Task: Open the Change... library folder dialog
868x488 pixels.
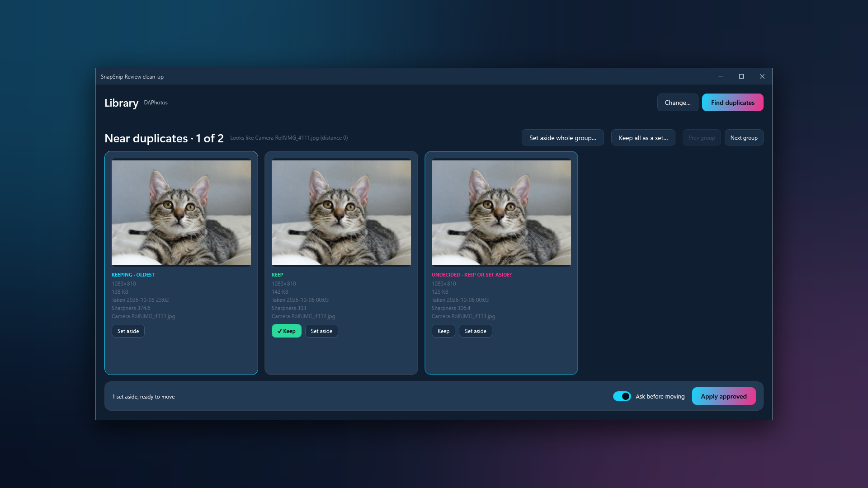Action: tap(677, 103)
